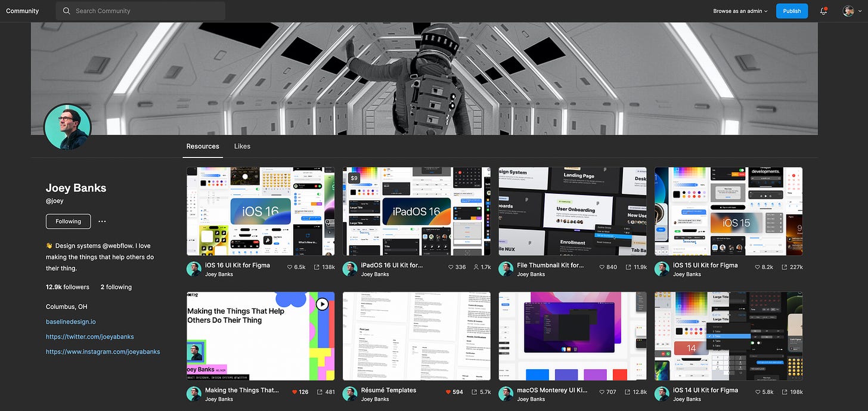Open Browse as an admin dropdown
This screenshot has height=411, width=868.
[740, 11]
